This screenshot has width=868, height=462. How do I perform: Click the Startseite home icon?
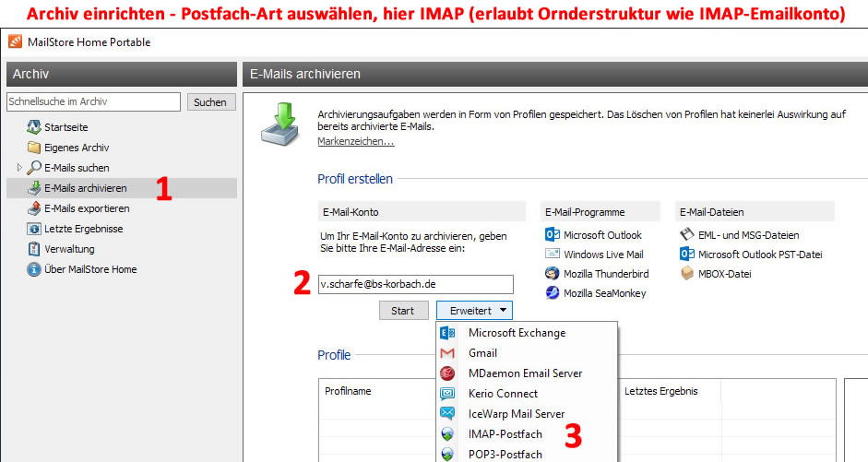(x=34, y=126)
